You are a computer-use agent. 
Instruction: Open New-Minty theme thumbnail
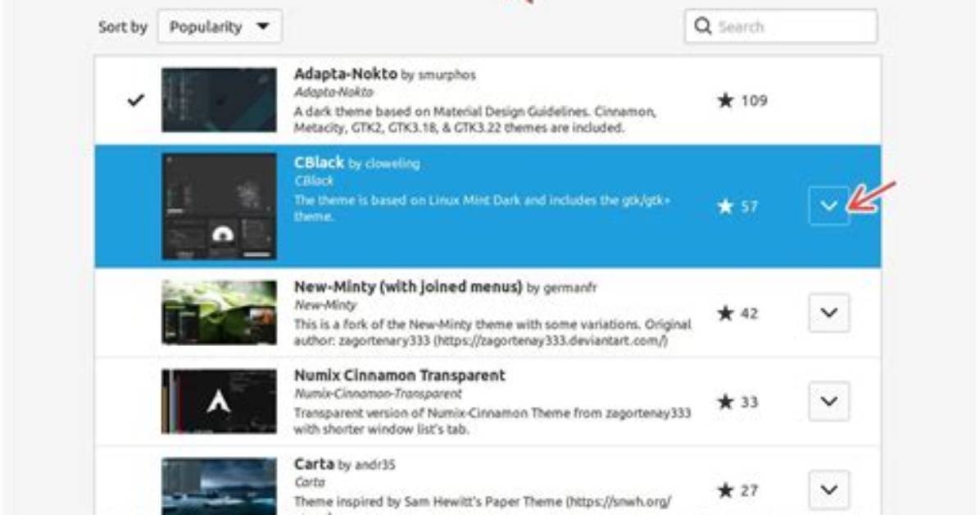click(x=219, y=312)
